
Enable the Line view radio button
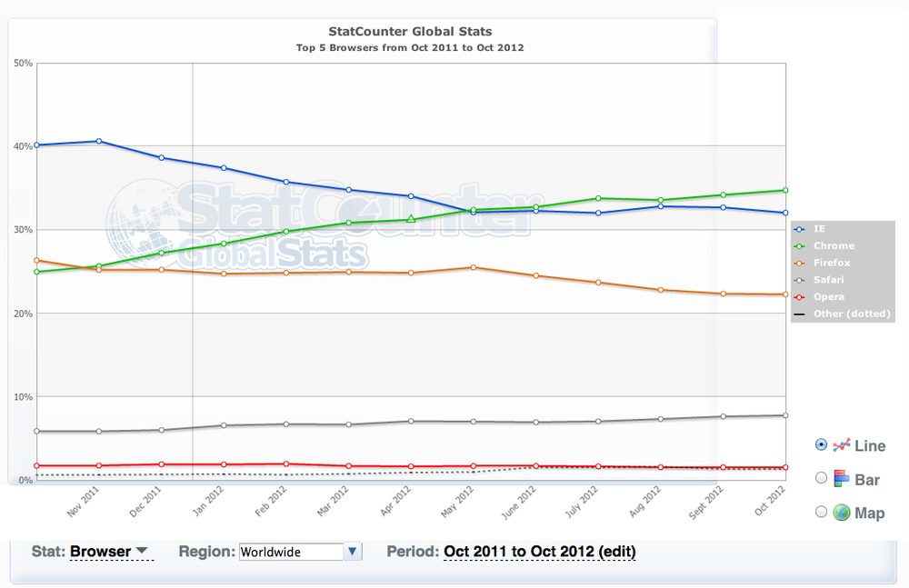click(822, 445)
